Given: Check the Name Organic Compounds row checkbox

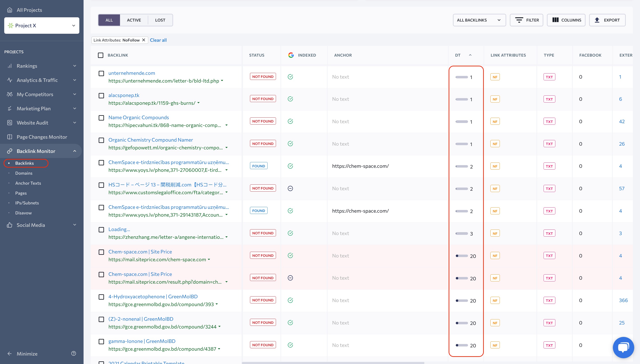Looking at the screenshot, I should (101, 118).
